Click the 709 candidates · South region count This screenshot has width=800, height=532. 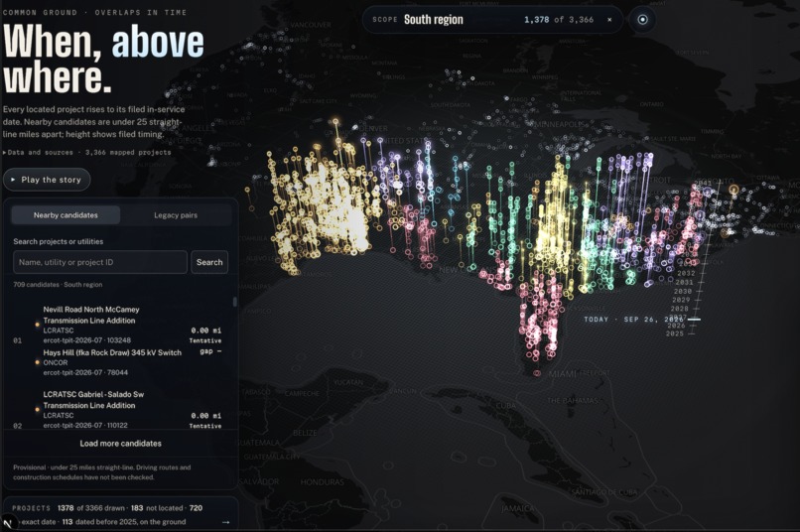pos(58,285)
